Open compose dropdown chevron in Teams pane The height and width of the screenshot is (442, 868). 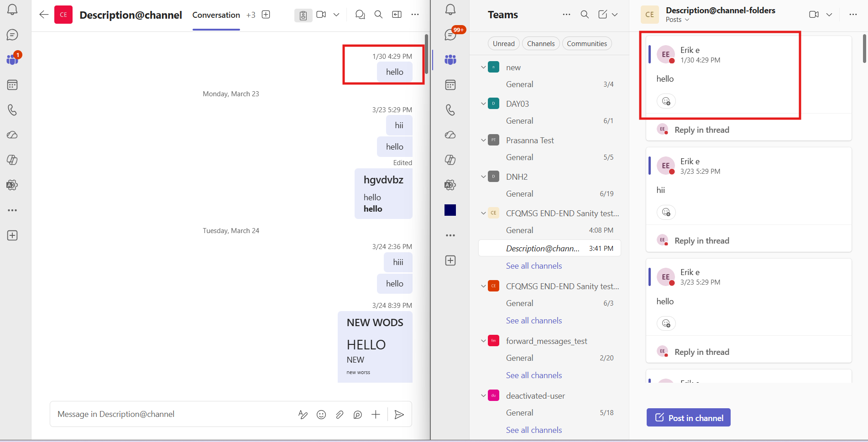(x=615, y=15)
